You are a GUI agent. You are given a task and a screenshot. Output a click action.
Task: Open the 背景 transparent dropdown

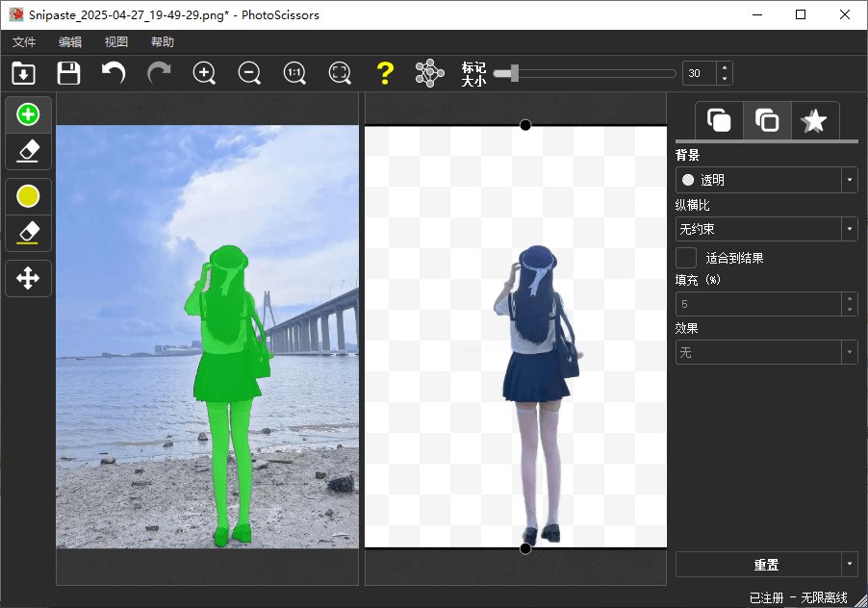(766, 180)
